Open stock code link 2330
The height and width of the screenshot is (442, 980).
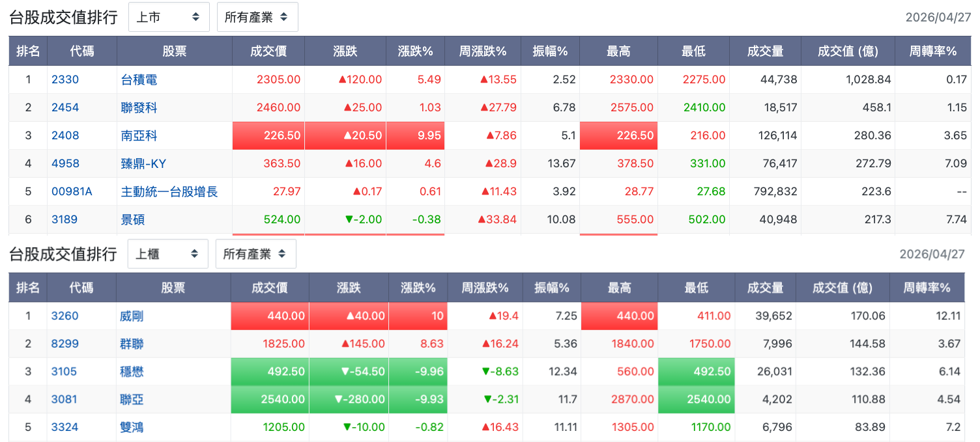click(x=65, y=79)
